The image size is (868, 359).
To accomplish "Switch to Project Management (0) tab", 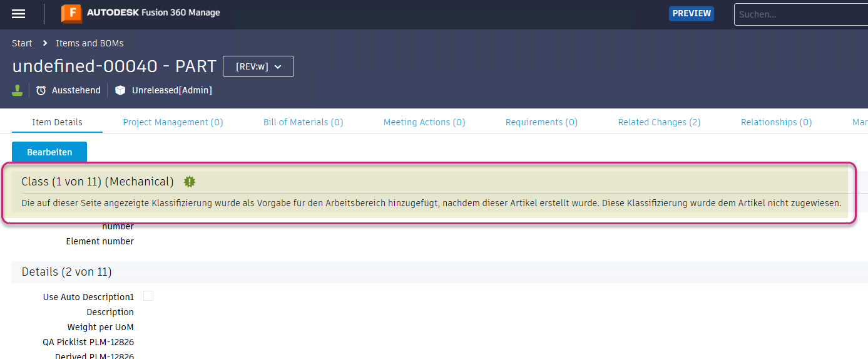I will (x=173, y=122).
